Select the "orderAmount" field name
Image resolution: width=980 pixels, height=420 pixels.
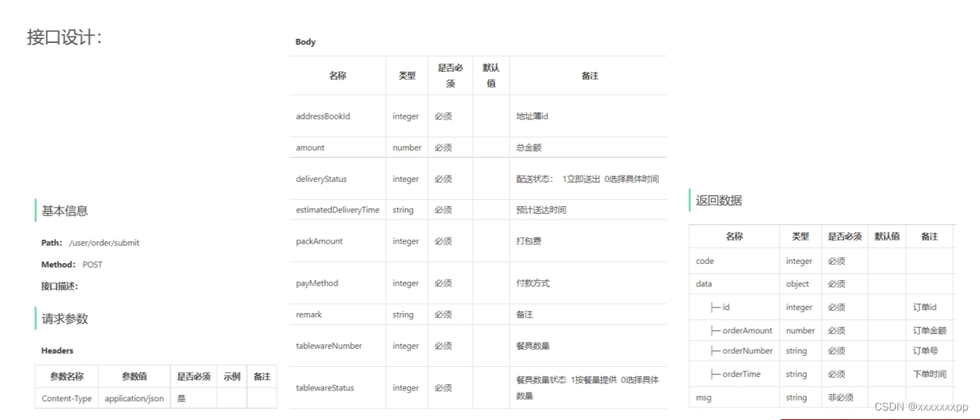point(747,331)
